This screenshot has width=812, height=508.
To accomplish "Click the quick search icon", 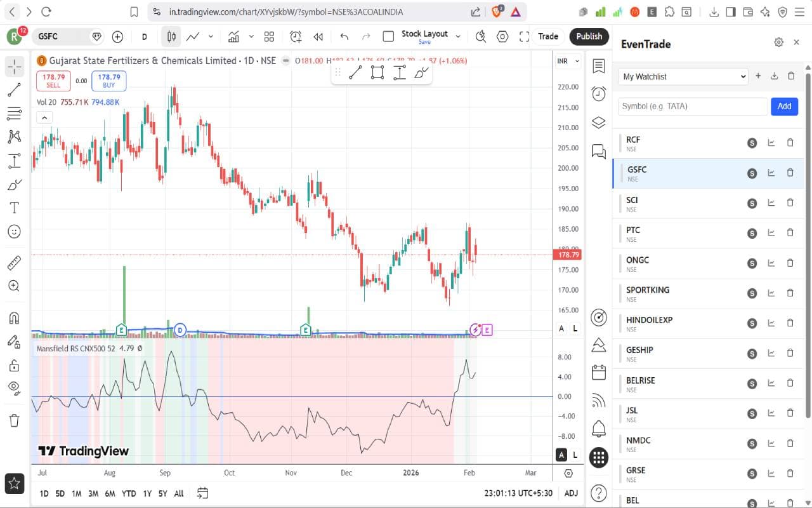I will pos(481,37).
